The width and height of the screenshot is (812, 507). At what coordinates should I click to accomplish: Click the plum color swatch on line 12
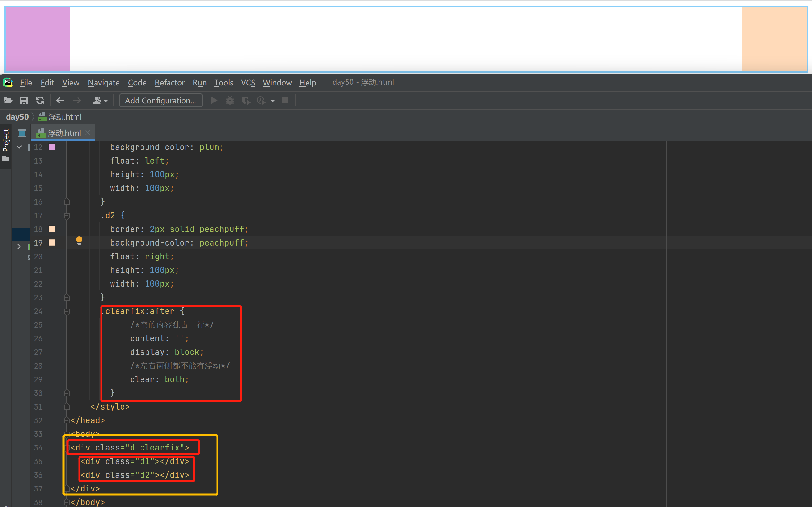pyautogui.click(x=52, y=147)
